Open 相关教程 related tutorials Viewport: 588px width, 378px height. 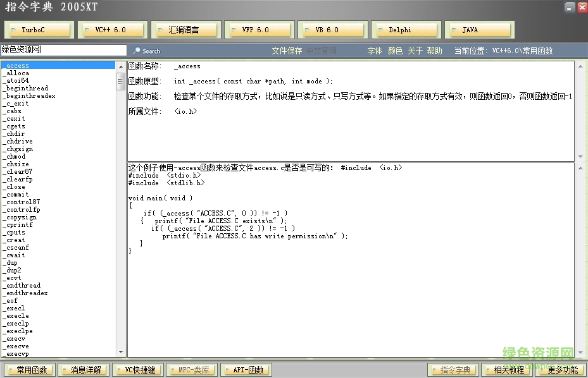(x=506, y=370)
